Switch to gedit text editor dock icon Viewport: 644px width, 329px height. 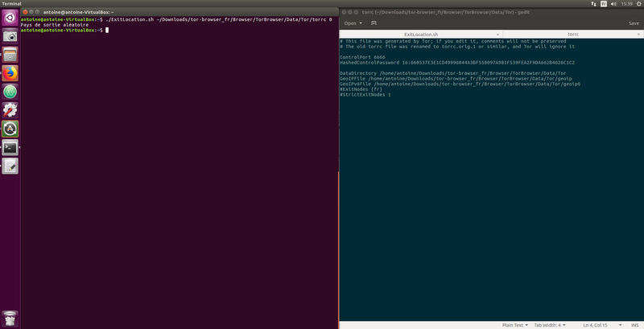click(x=10, y=166)
